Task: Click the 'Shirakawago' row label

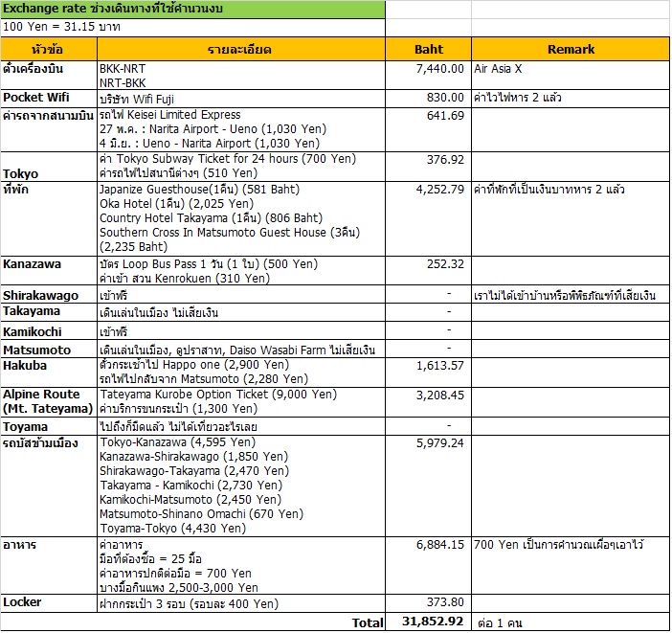Action: (x=49, y=295)
